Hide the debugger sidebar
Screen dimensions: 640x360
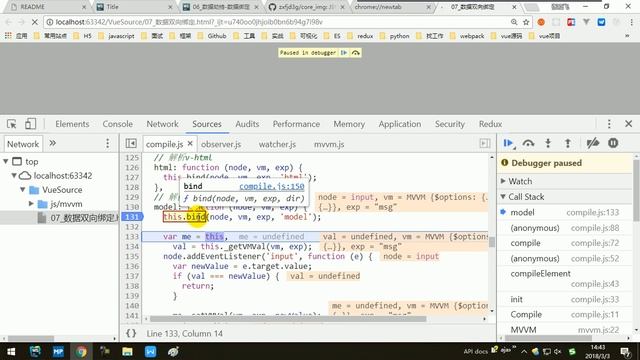pos(484,144)
